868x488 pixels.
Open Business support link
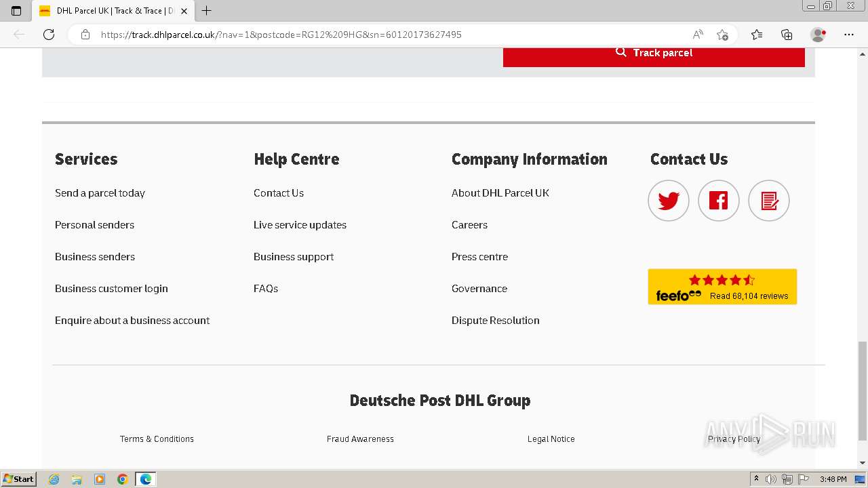[x=294, y=257]
